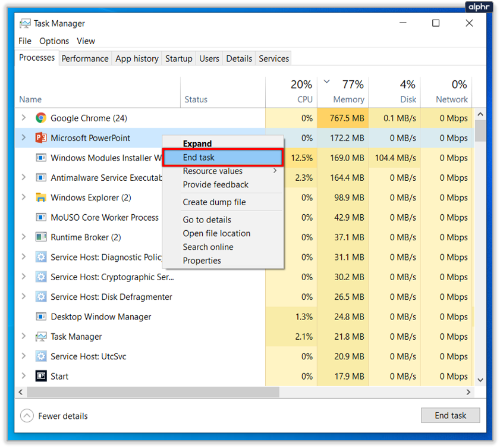Expand the Windows Explorer process group

tap(24, 197)
